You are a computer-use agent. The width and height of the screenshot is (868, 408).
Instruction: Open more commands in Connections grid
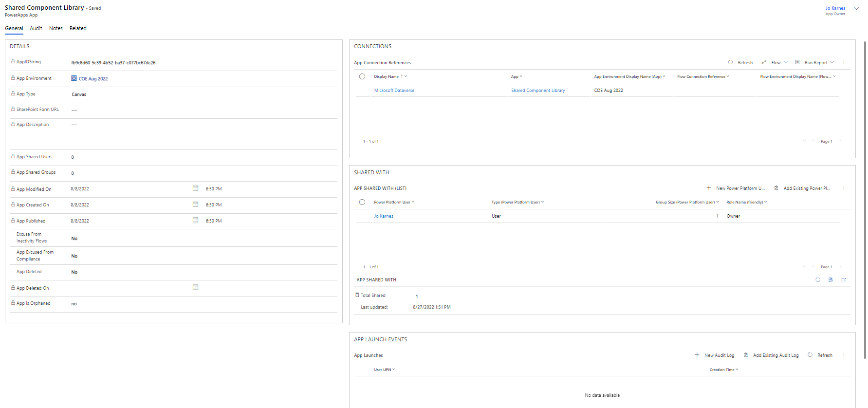pos(844,62)
